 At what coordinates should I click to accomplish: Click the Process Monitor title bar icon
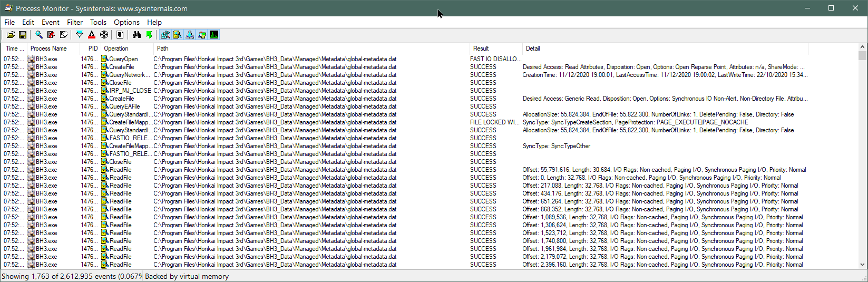[8, 8]
